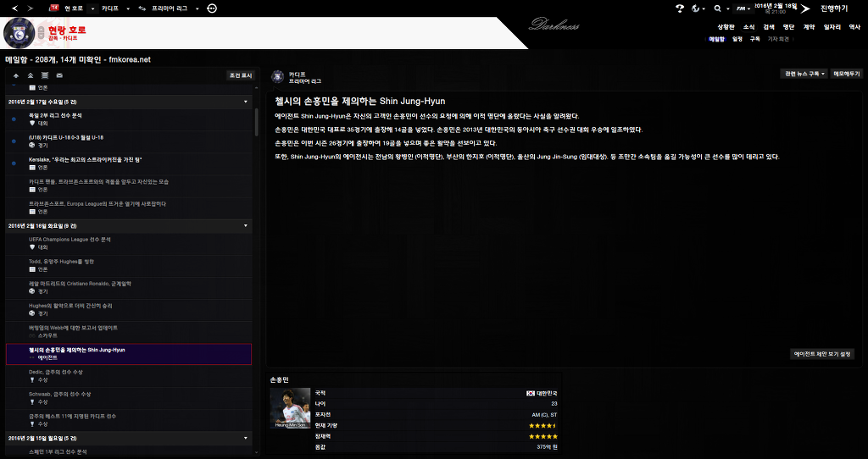Click the list view mail toolbar icon

pos(45,75)
